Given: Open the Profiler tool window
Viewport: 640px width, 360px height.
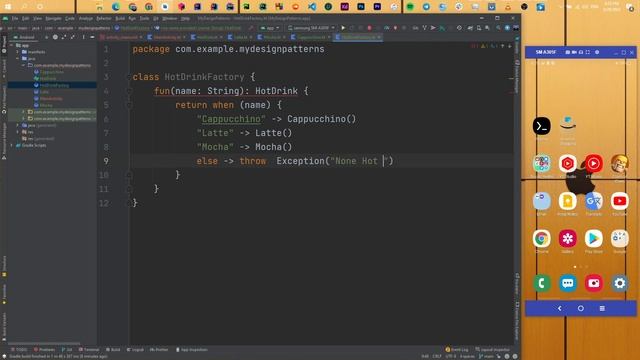Looking at the screenshot, I should pyautogui.click(x=159, y=350).
